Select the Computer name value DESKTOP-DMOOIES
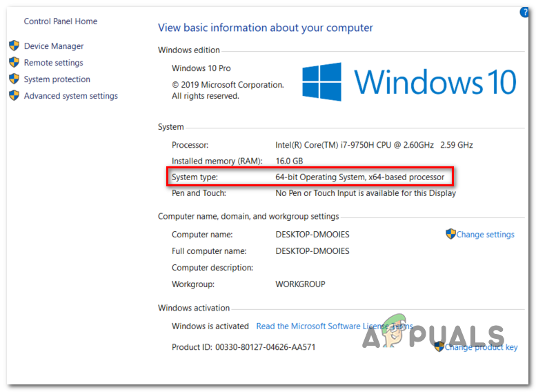The image size is (536, 392). pos(312,235)
